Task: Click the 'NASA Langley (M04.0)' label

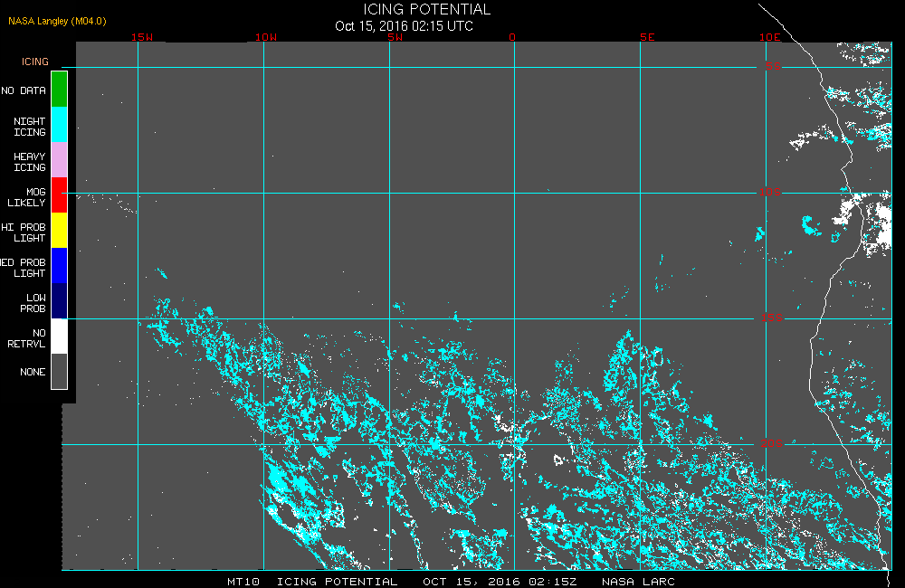Action: [x=57, y=21]
